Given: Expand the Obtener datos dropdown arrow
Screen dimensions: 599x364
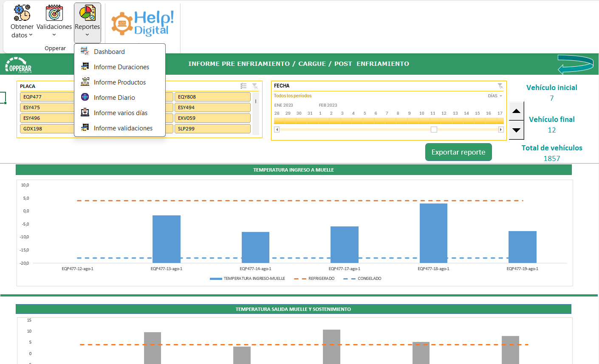Looking at the screenshot, I should (31, 35).
